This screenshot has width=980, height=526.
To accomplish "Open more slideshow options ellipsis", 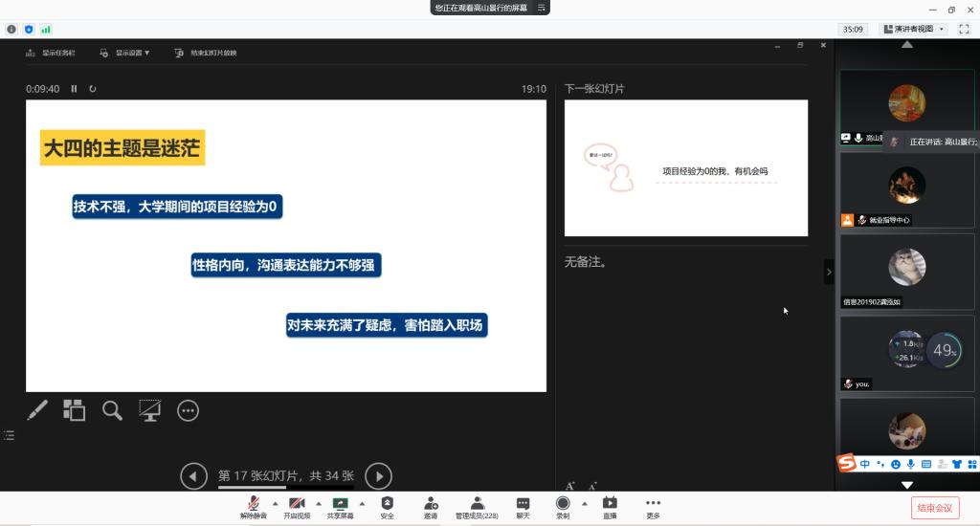I will tap(188, 410).
